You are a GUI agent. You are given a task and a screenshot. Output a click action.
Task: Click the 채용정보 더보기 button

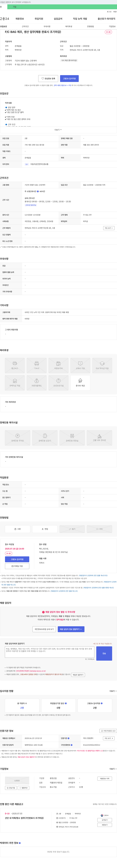click(x=105, y=779)
